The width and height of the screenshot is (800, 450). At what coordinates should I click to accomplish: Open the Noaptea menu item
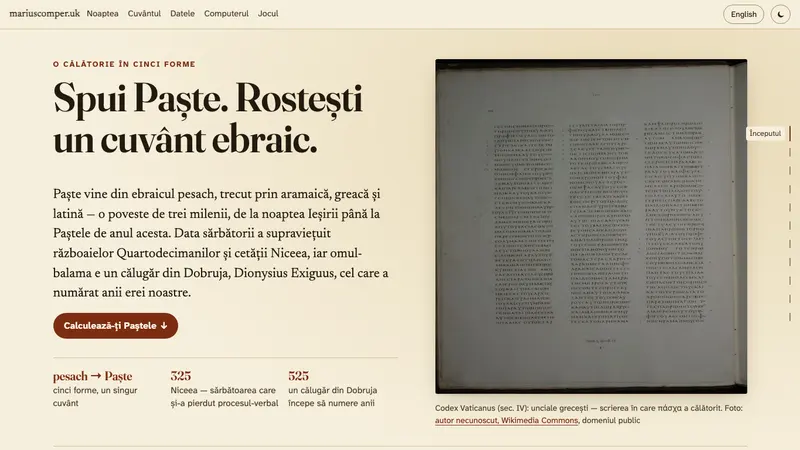(x=103, y=14)
